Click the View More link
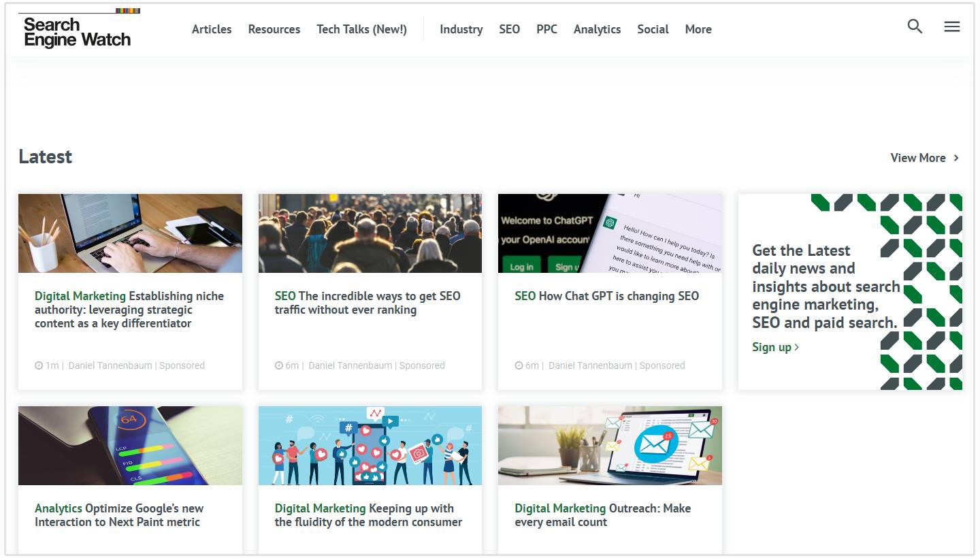The width and height of the screenshot is (980, 558). point(917,158)
